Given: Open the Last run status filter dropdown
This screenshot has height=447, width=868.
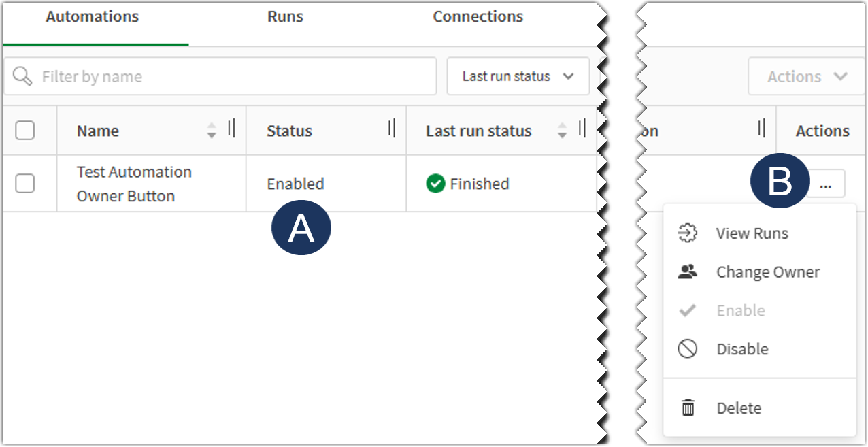Looking at the screenshot, I should click(x=518, y=76).
